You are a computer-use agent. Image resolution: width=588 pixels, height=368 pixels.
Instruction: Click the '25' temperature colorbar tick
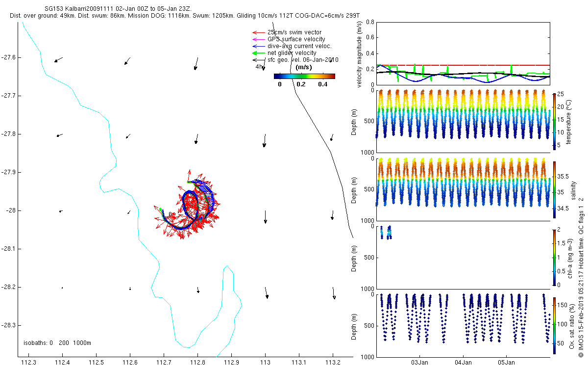click(560, 94)
